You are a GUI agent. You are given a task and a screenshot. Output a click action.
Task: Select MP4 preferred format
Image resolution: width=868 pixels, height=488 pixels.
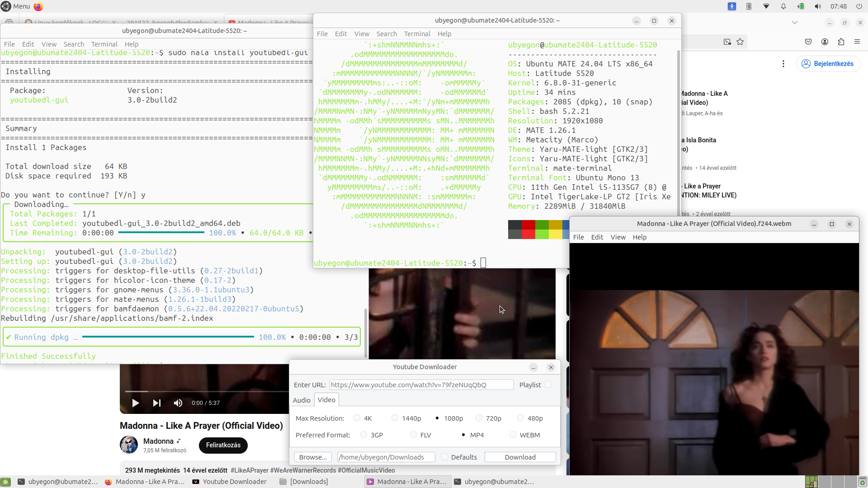pos(463,435)
